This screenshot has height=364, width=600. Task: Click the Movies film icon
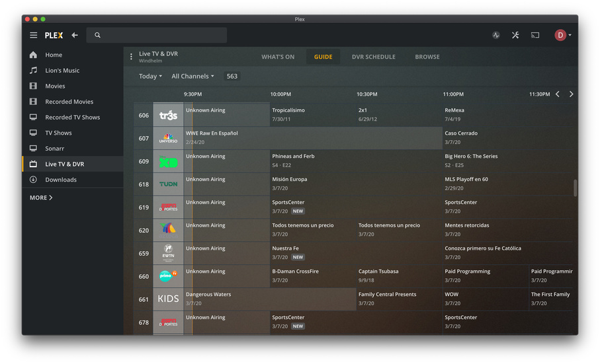click(x=33, y=86)
